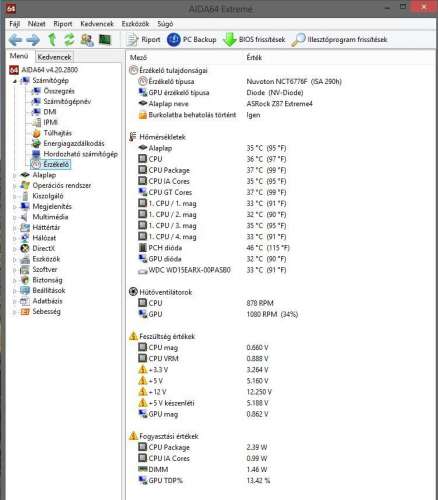This screenshot has height=500, width=438.
Task: Expand the Alaplap tree node
Action: (x=14, y=175)
